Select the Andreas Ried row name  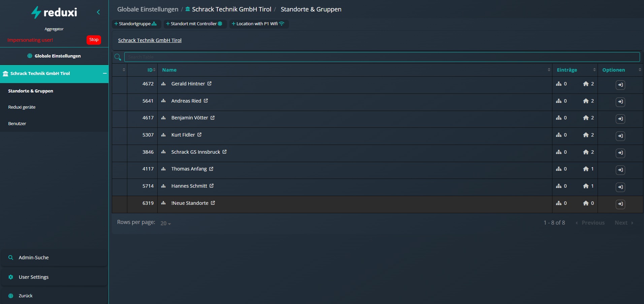tap(186, 101)
